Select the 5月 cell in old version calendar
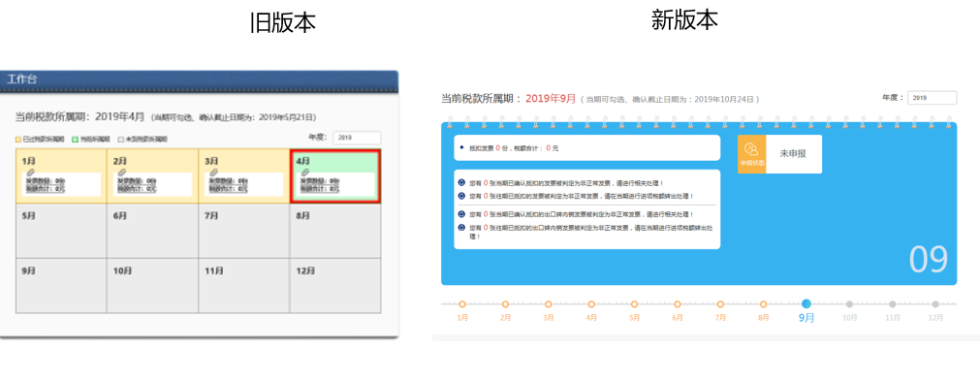The height and width of the screenshot is (380, 980). point(61,231)
